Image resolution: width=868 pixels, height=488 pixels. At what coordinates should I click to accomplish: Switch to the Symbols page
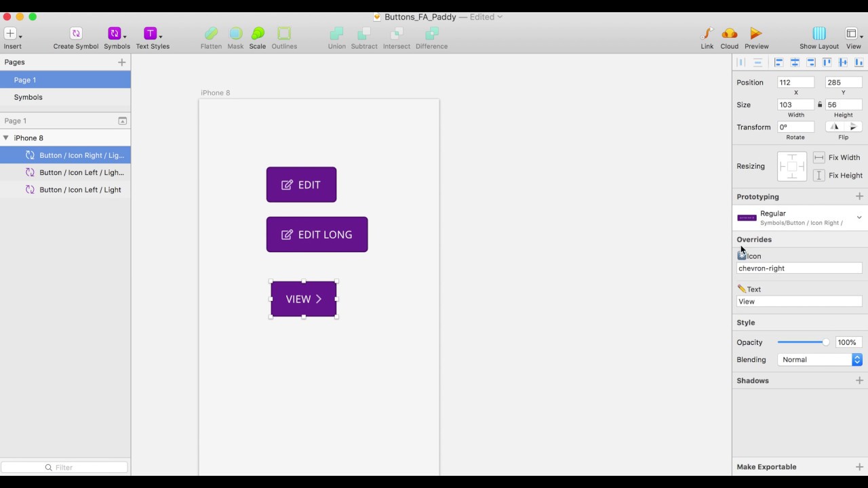click(x=28, y=97)
